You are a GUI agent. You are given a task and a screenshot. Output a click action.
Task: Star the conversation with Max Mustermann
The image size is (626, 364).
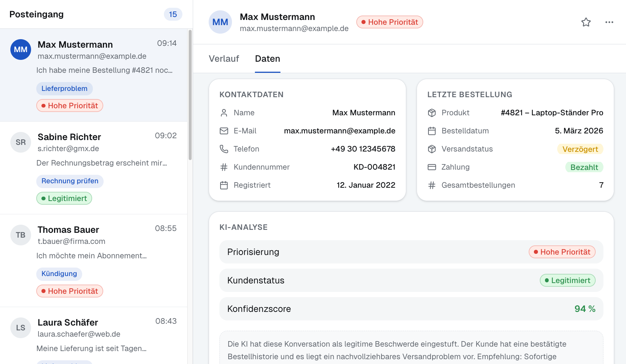click(x=586, y=22)
